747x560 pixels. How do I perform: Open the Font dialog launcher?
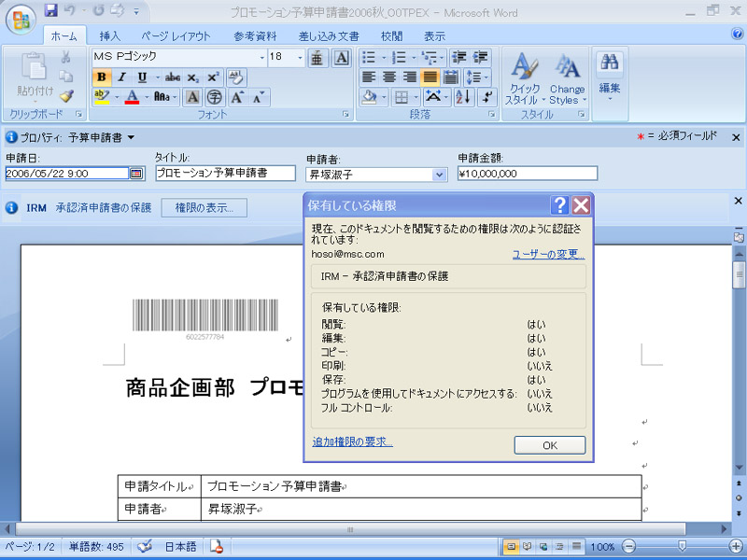coord(345,114)
